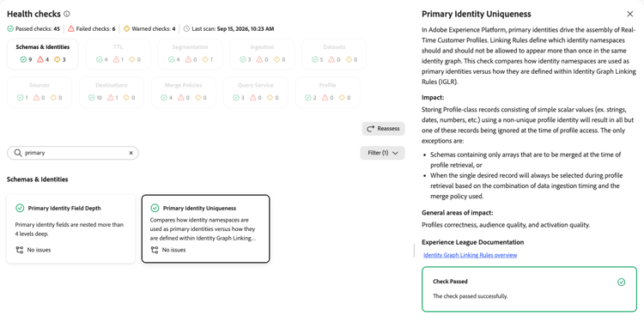Viewport: 644px width, 322px height.
Task: Open the Segmentation category card
Action: [x=190, y=54]
